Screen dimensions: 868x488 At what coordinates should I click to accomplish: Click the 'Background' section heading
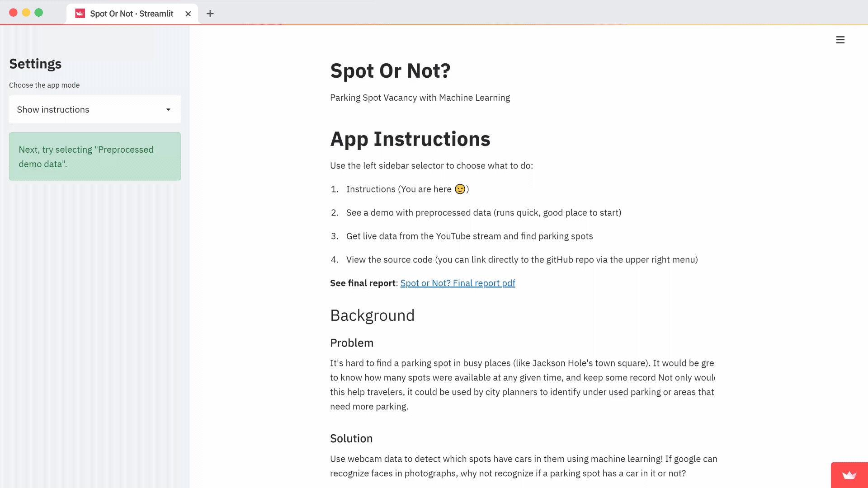pyautogui.click(x=372, y=315)
